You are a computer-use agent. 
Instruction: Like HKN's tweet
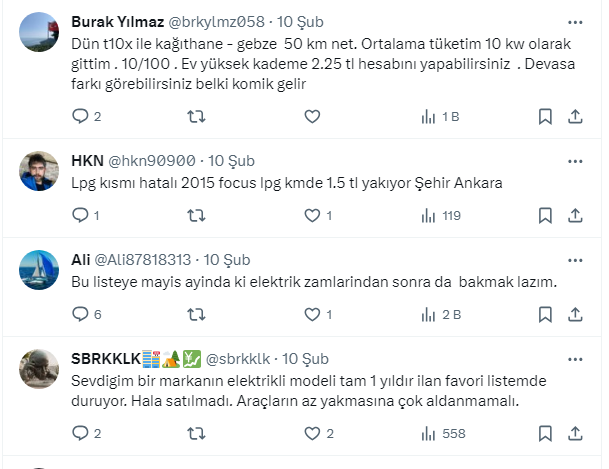(x=312, y=215)
